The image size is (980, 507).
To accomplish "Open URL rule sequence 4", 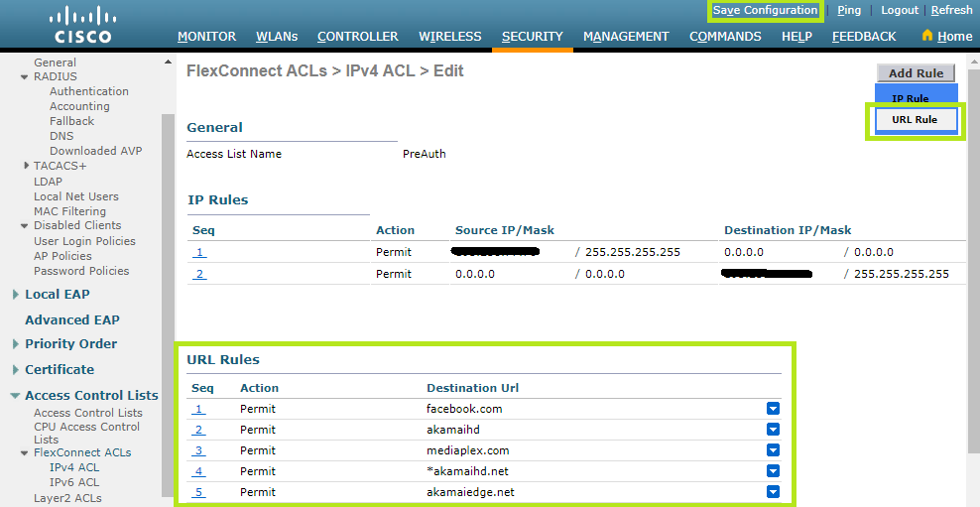I will [199, 471].
